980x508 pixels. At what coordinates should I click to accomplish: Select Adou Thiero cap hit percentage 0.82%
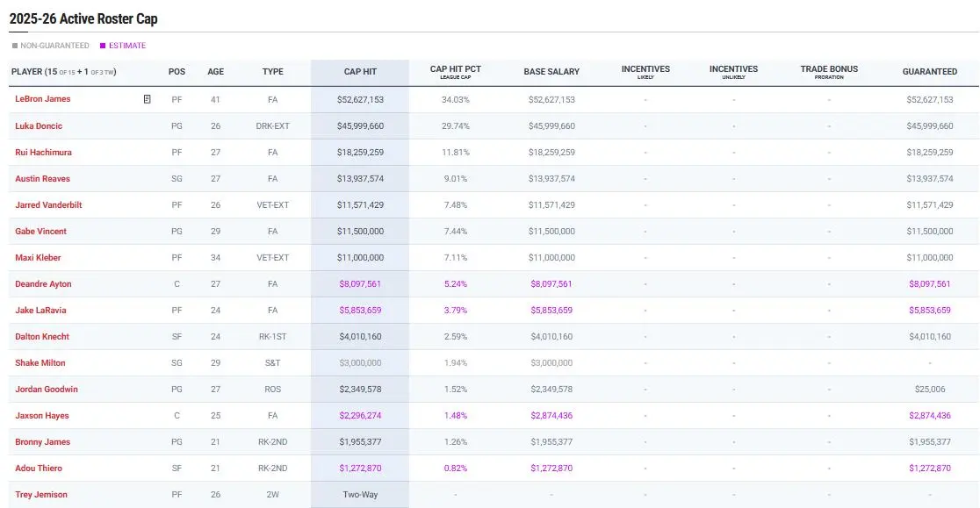tap(456, 468)
